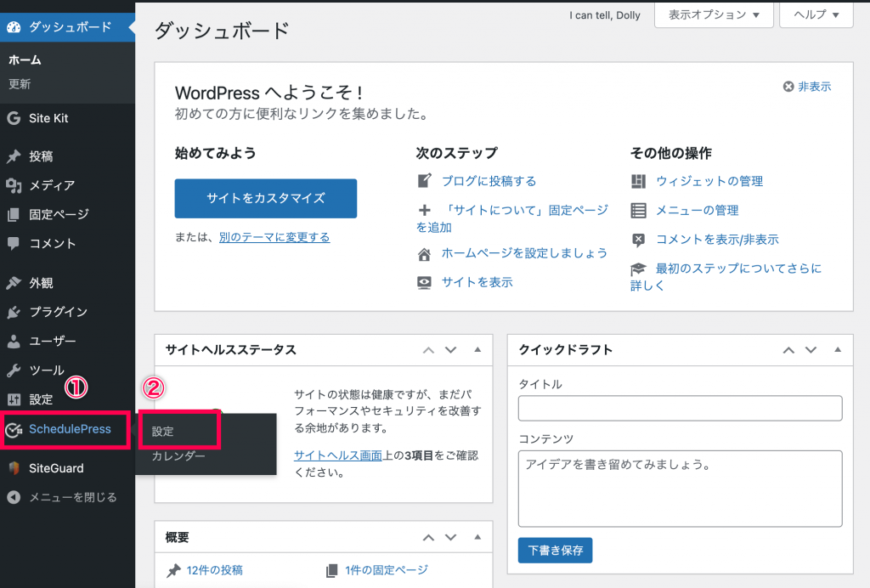This screenshot has height=588, width=870.
Task: Select 設定 in SchedulePress flyout menu
Action: click(x=162, y=431)
